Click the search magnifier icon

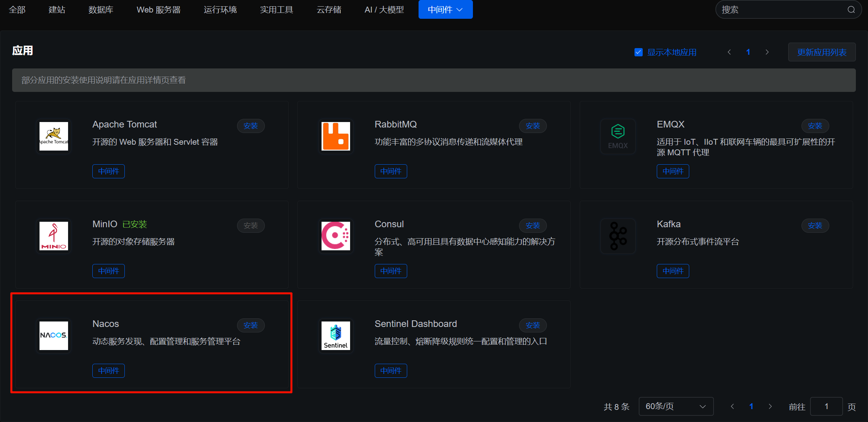point(851,10)
